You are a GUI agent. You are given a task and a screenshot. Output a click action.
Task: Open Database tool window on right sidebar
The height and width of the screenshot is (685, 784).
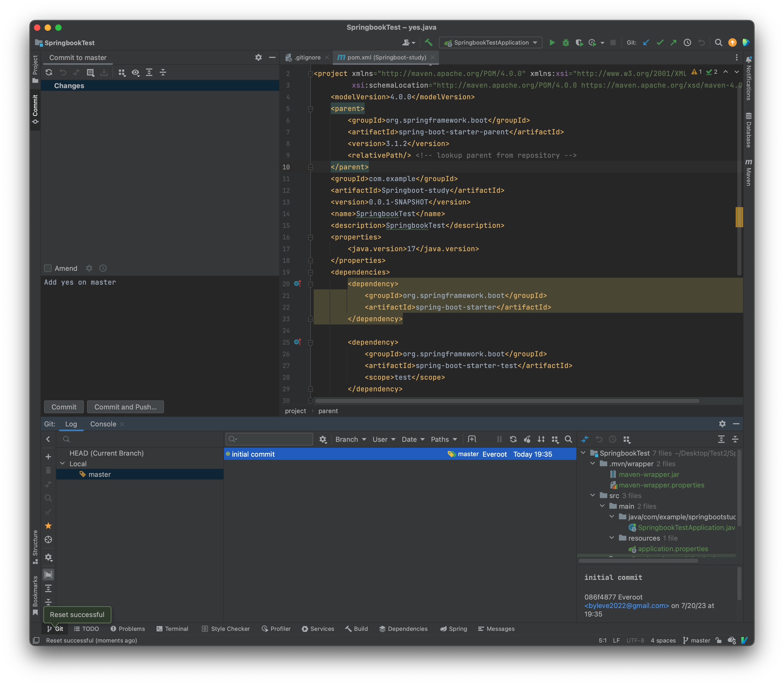click(748, 130)
